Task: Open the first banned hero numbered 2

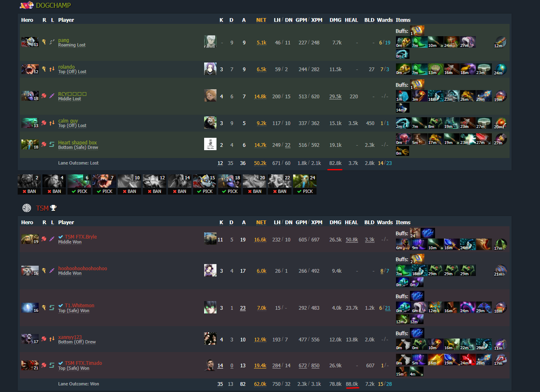Action: (x=29, y=181)
